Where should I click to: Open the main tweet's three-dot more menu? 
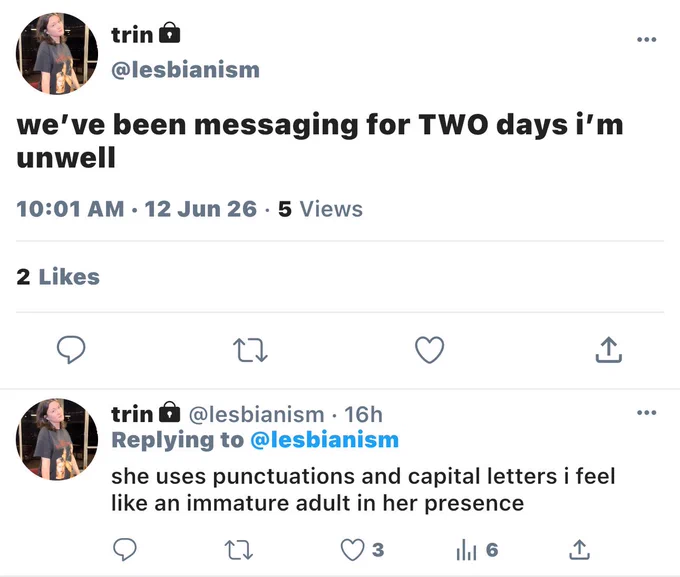[647, 39]
